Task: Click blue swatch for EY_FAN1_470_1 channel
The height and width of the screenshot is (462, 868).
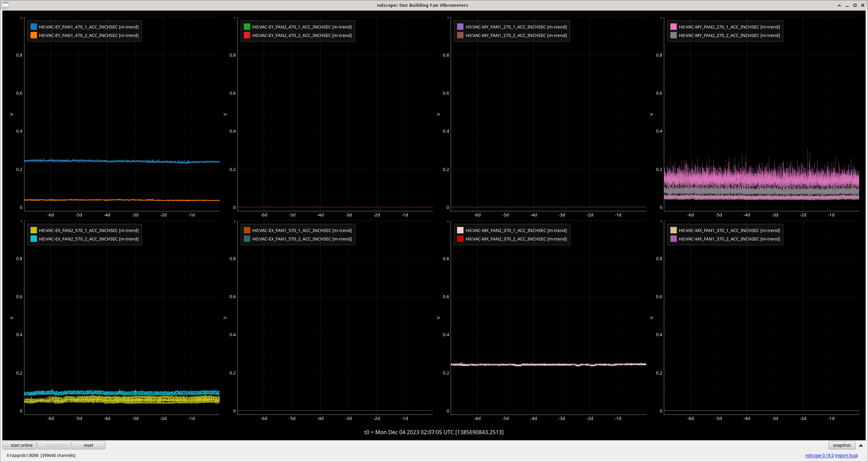Action: [34, 27]
